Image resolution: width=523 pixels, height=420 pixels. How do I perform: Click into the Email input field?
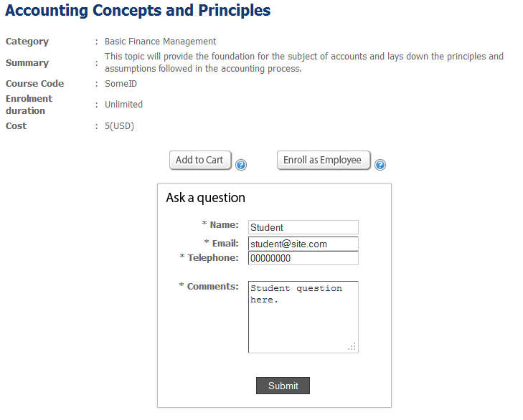pyautogui.click(x=303, y=244)
